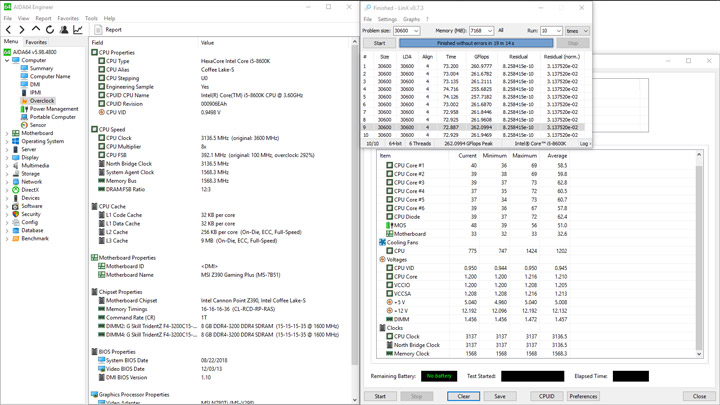Image resolution: width=720 pixels, height=405 pixels.
Task: Select the Overclock tree entry
Action: [x=42, y=101]
